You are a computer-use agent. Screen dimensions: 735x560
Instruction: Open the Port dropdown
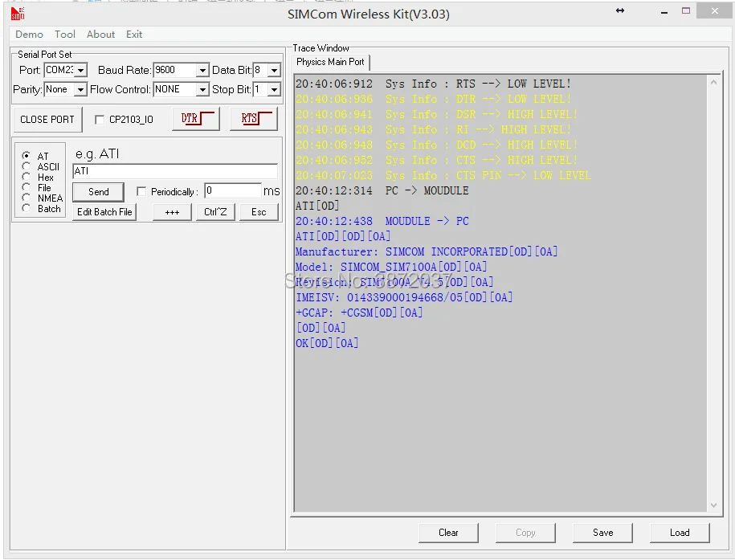coord(80,71)
